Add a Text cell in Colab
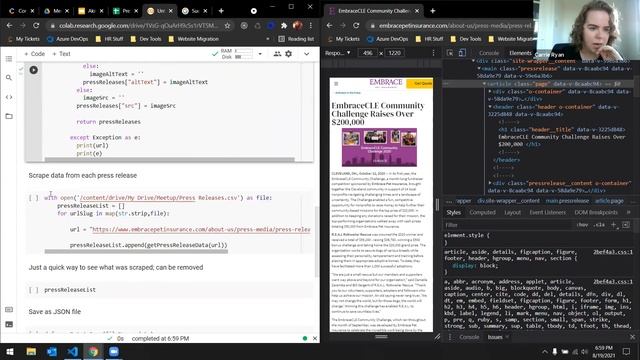This screenshot has width=640, height=360. [x=61, y=54]
